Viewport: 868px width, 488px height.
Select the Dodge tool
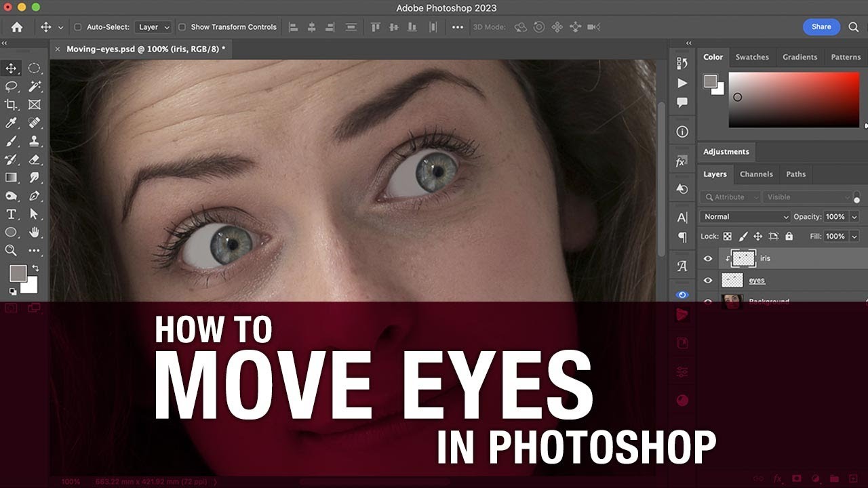click(x=12, y=196)
